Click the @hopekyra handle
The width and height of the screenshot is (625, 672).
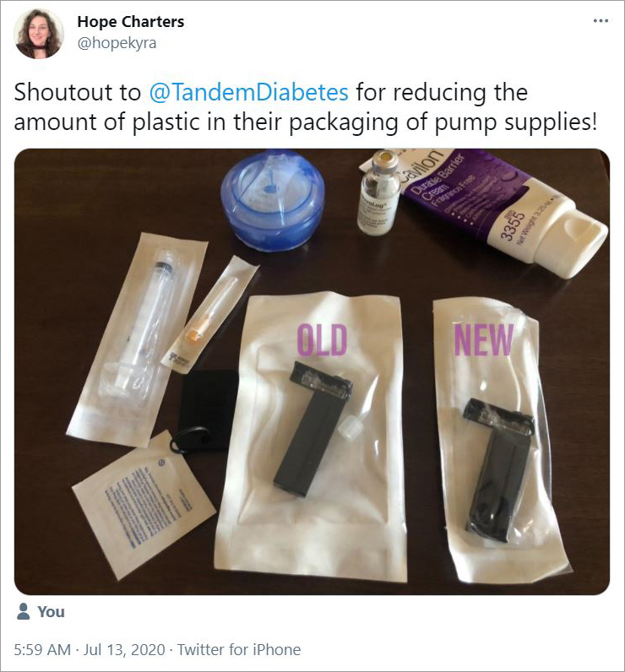(117, 43)
